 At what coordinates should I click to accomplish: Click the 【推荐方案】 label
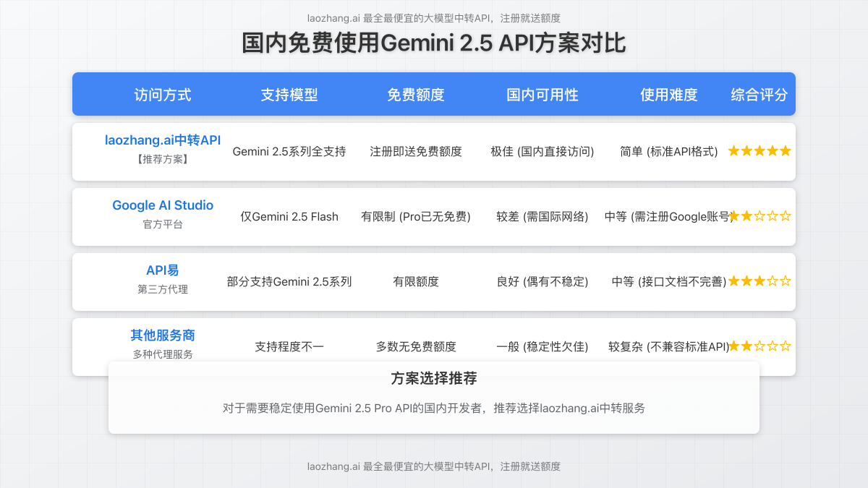pyautogui.click(x=163, y=159)
